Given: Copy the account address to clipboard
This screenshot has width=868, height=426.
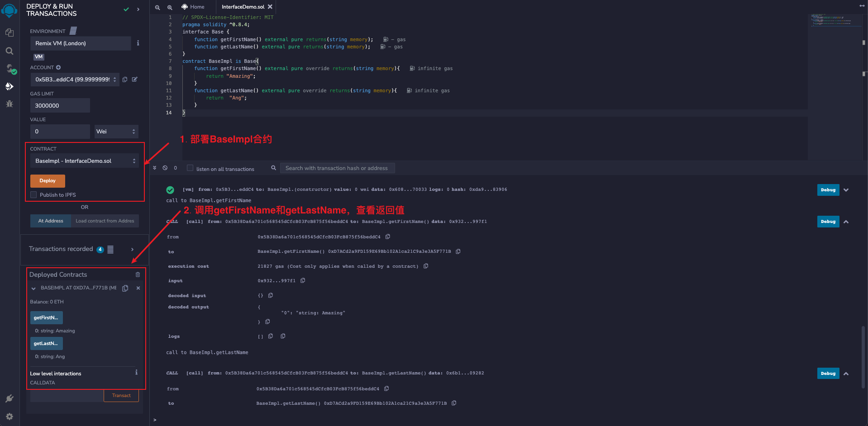Looking at the screenshot, I should click(125, 80).
